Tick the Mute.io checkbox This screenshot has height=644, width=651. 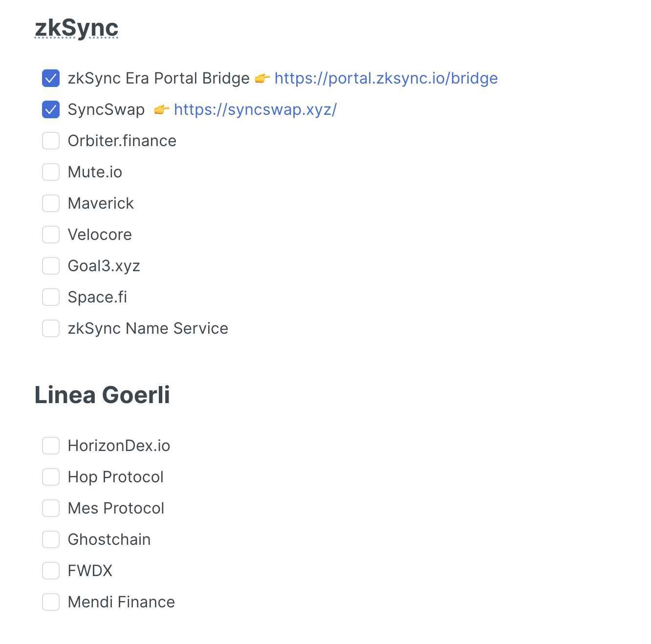pyautogui.click(x=51, y=172)
